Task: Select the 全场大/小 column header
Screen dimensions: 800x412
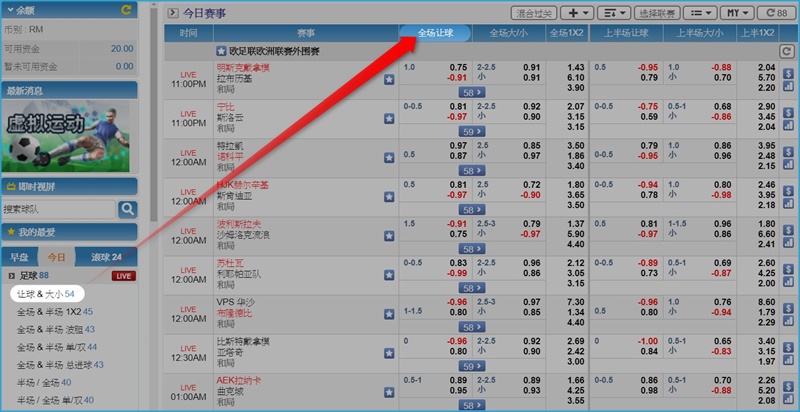Action: (509, 33)
